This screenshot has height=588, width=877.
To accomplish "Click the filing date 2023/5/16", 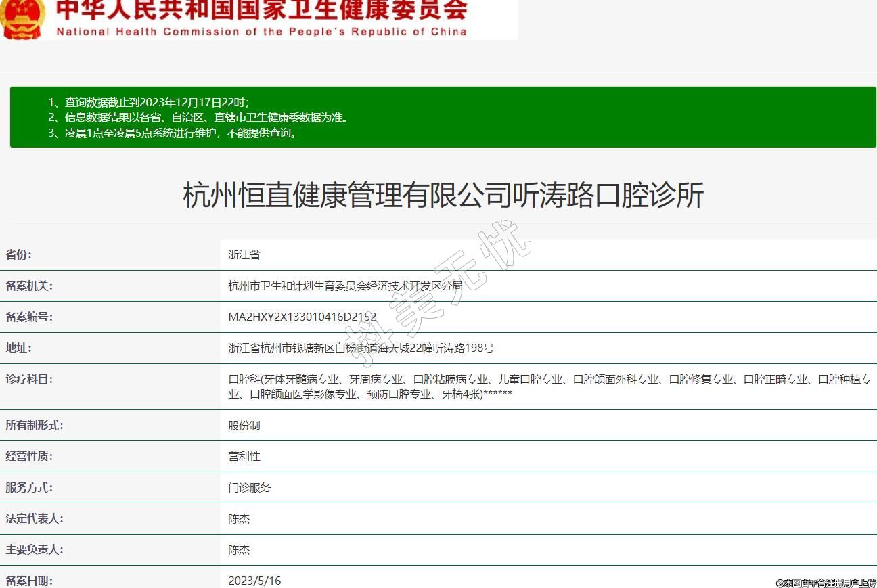I will point(254,581).
